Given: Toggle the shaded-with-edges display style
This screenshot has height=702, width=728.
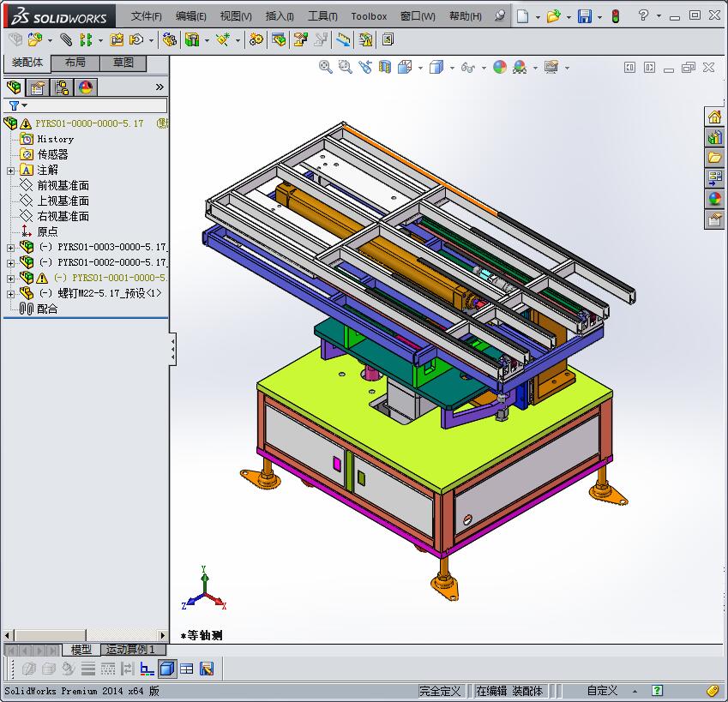Looking at the screenshot, I should pyautogui.click(x=435, y=68).
